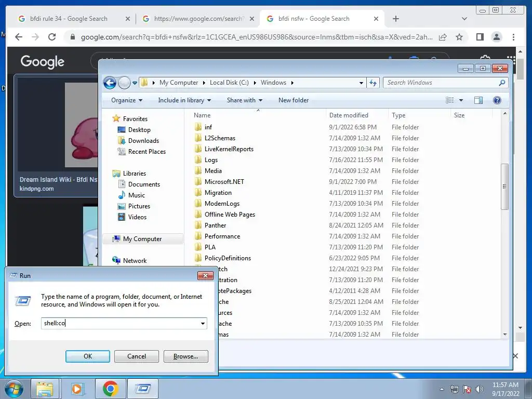Open the Share with menu
This screenshot has width=532, height=399.
[245, 100]
